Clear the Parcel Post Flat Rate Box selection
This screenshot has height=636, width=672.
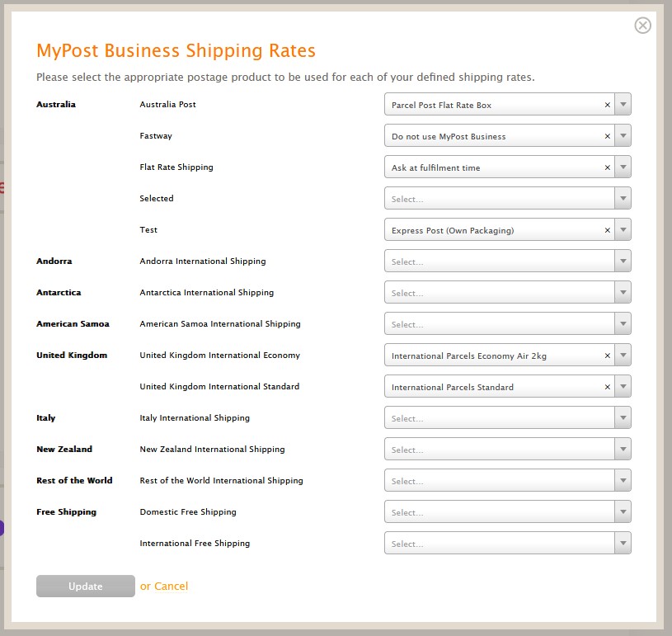pyautogui.click(x=607, y=105)
